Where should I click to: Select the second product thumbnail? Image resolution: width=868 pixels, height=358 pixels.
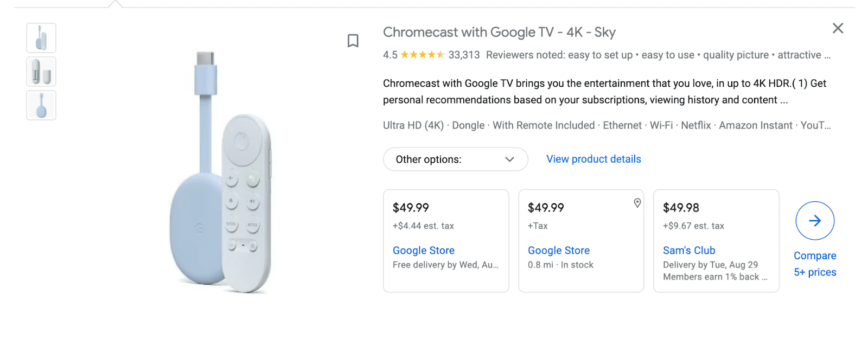tap(41, 72)
